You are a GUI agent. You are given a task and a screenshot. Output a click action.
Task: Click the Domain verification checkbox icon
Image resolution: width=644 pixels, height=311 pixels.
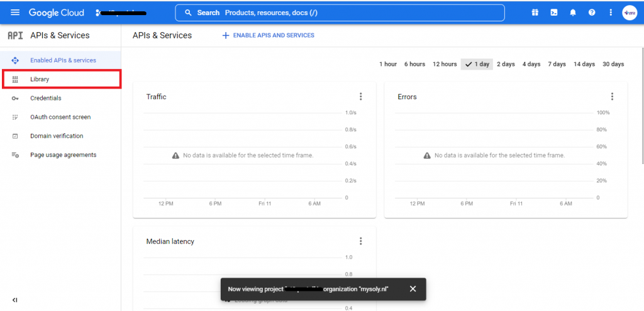click(15, 136)
